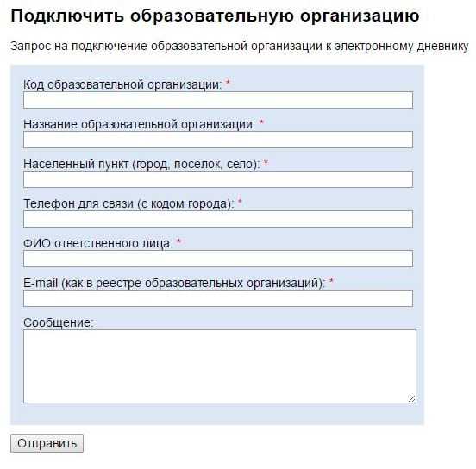Click the Населенный пункт label text
The height and width of the screenshot is (469, 476).
pyautogui.click(x=141, y=164)
